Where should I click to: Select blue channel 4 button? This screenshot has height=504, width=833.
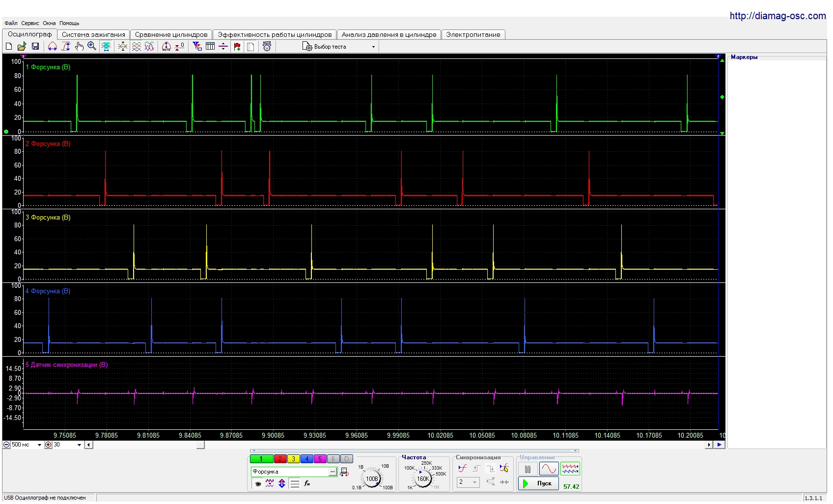click(306, 459)
